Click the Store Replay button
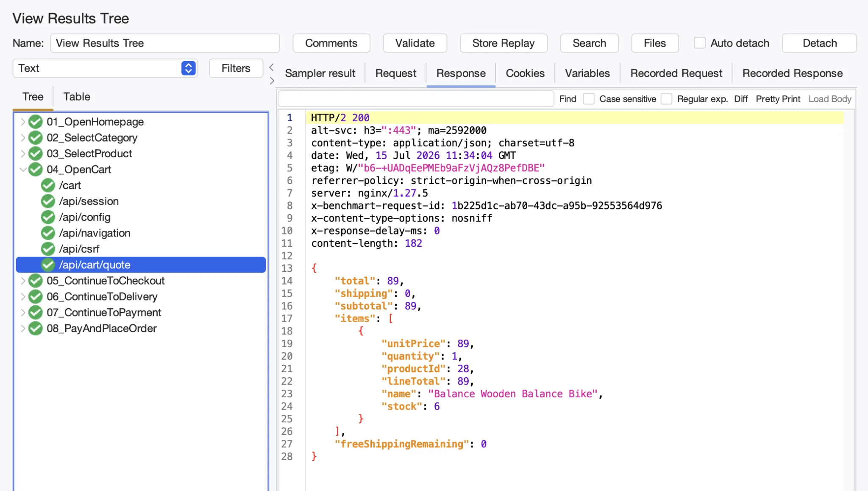This screenshot has height=491, width=868. click(504, 43)
